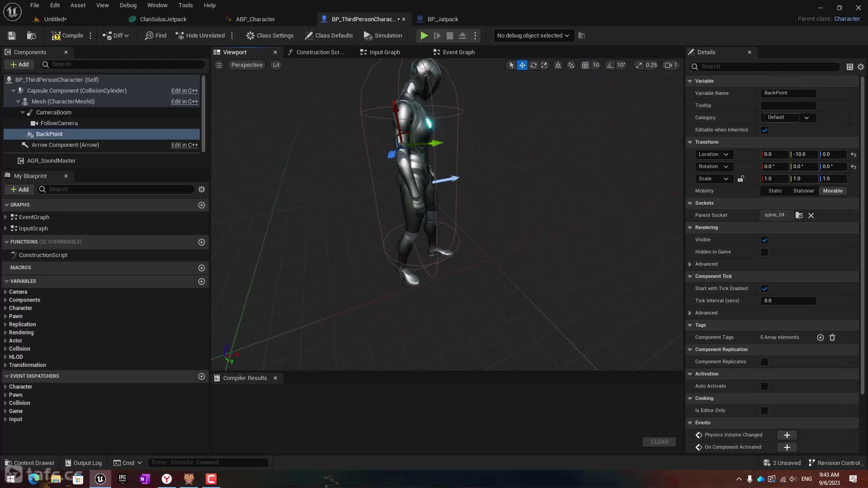The image size is (868, 488).
Task: Open the camera speed setting
Action: [671, 65]
